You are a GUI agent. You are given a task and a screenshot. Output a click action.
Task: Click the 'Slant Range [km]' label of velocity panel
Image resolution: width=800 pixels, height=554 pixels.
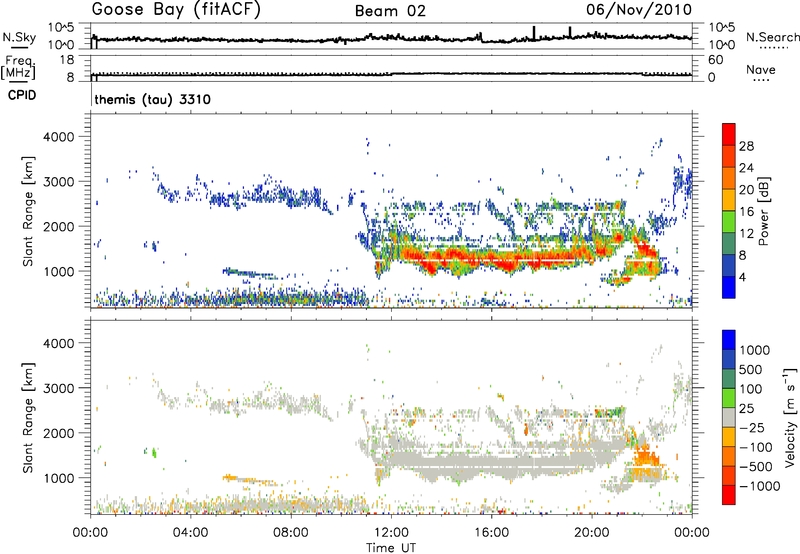point(28,418)
